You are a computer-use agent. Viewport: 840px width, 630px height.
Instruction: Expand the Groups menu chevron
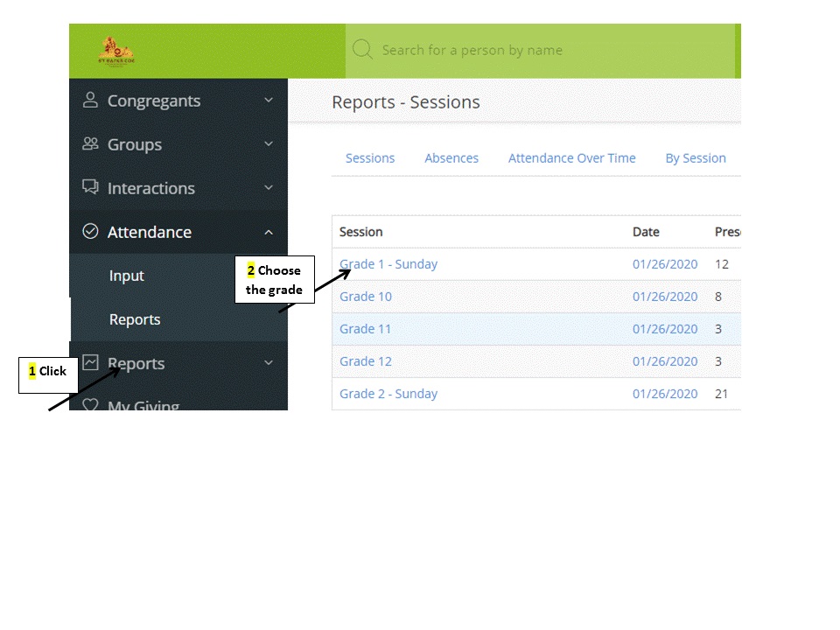pos(269,143)
